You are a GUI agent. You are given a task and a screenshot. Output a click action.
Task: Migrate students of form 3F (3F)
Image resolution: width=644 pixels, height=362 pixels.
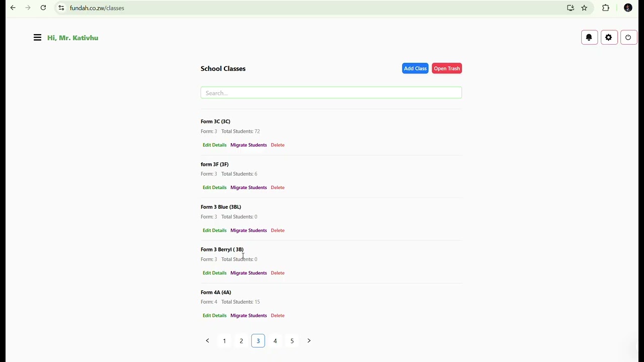249,188
